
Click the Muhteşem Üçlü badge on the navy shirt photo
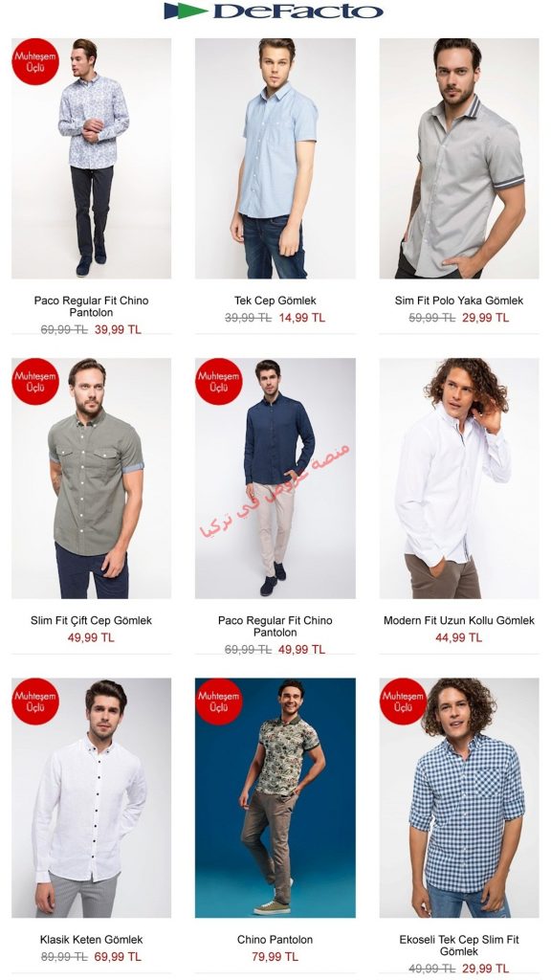[x=219, y=381]
